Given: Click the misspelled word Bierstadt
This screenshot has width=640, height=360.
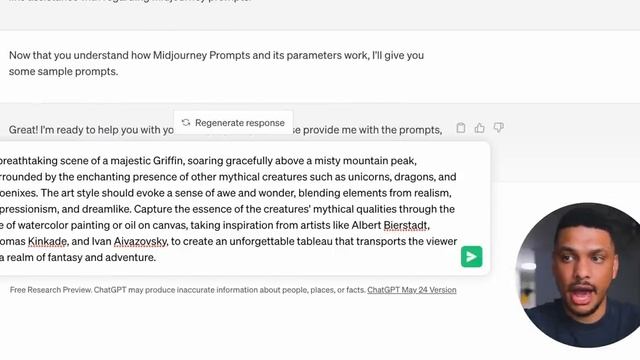Looking at the screenshot, I should (405, 225).
